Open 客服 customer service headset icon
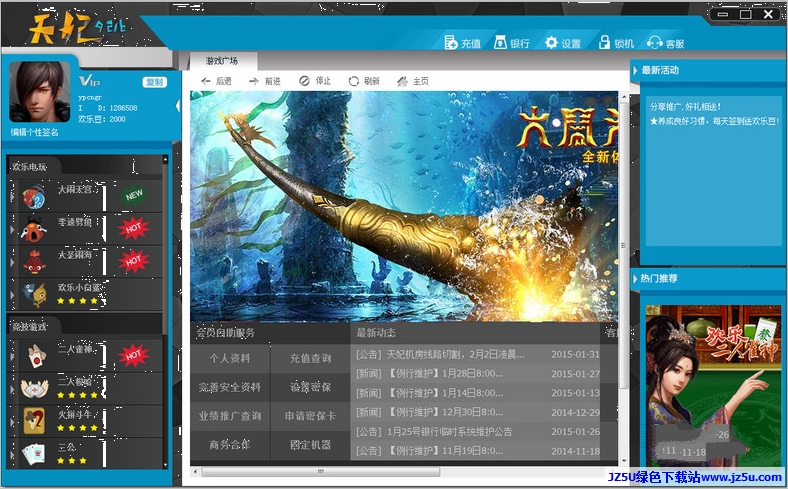 point(654,43)
